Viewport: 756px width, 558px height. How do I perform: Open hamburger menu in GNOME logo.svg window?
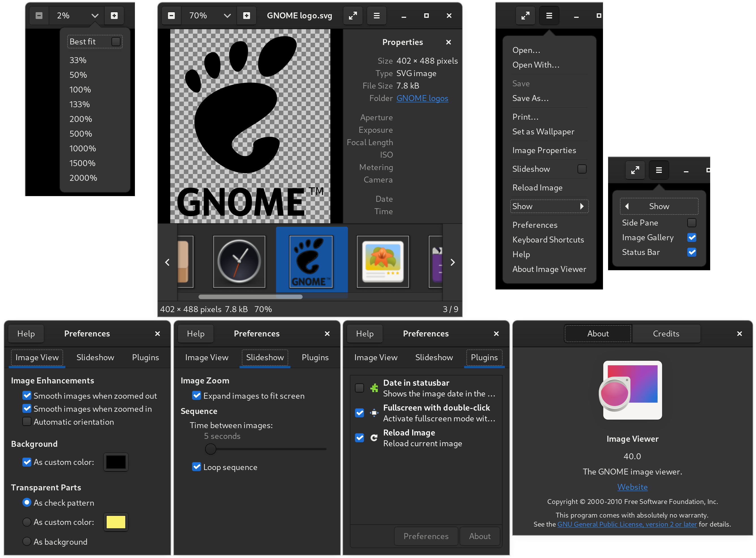(376, 16)
